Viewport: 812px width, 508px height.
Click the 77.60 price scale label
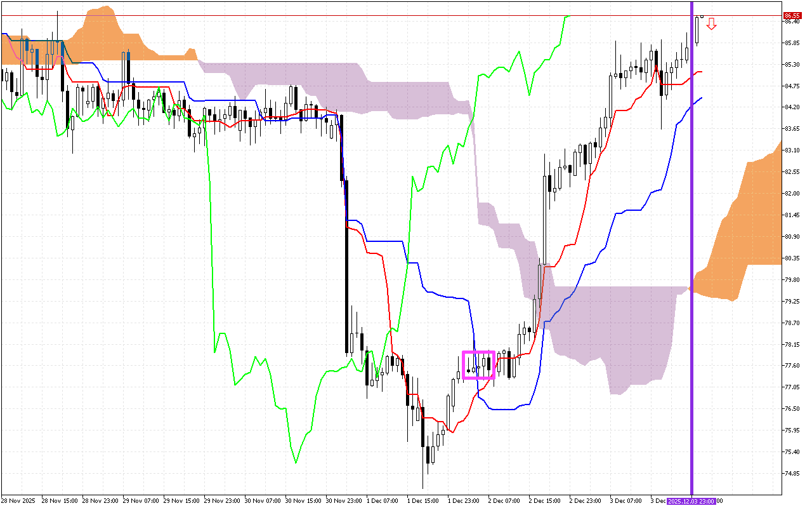click(791, 366)
